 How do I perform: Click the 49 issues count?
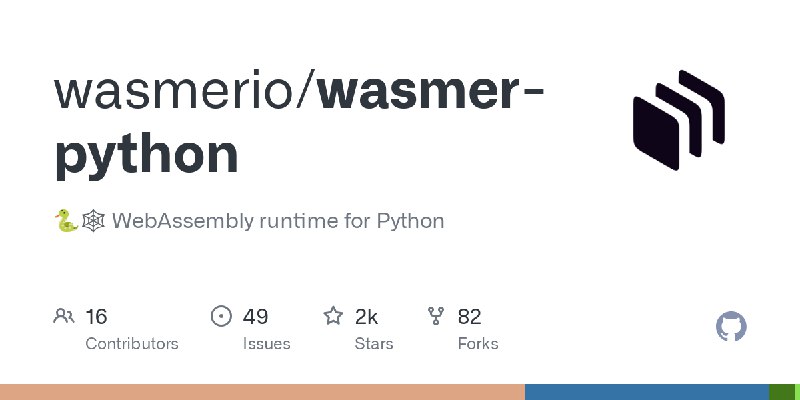pyautogui.click(x=255, y=317)
